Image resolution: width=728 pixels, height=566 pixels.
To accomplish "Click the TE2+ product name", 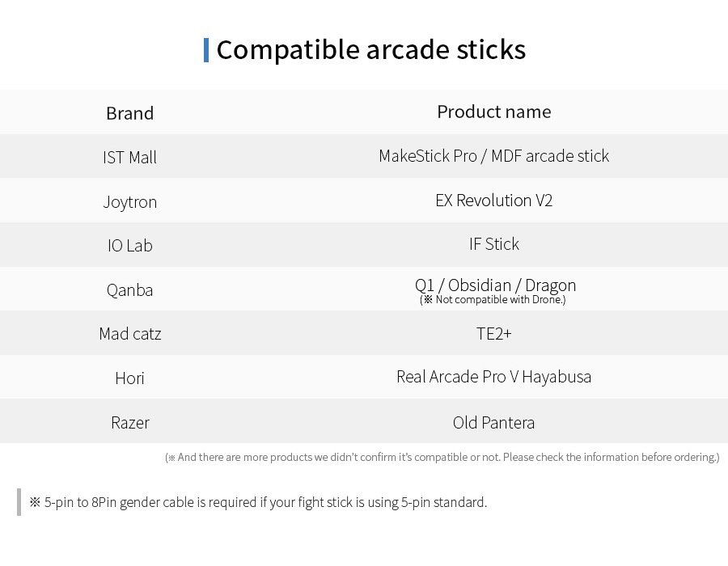I will click(x=494, y=334).
